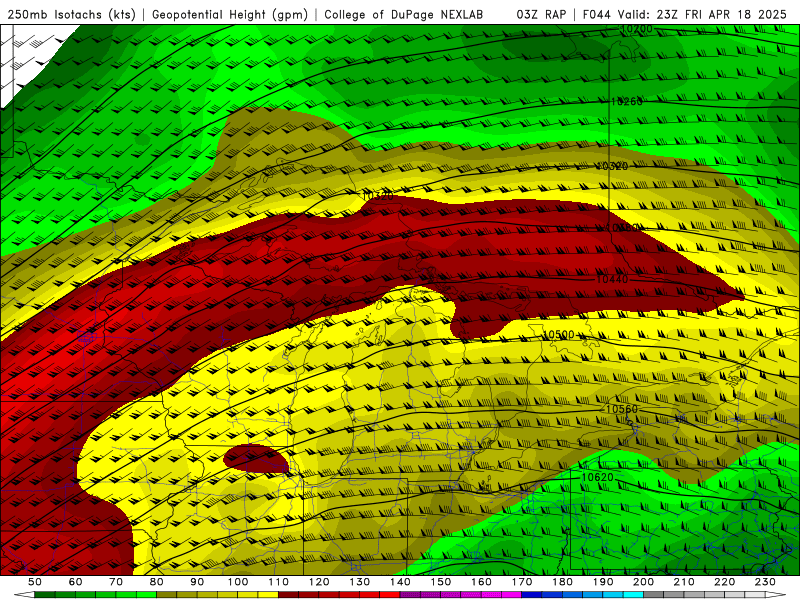Click the 10440 height contour label
Screen dimensions: 800x600
click(612, 279)
